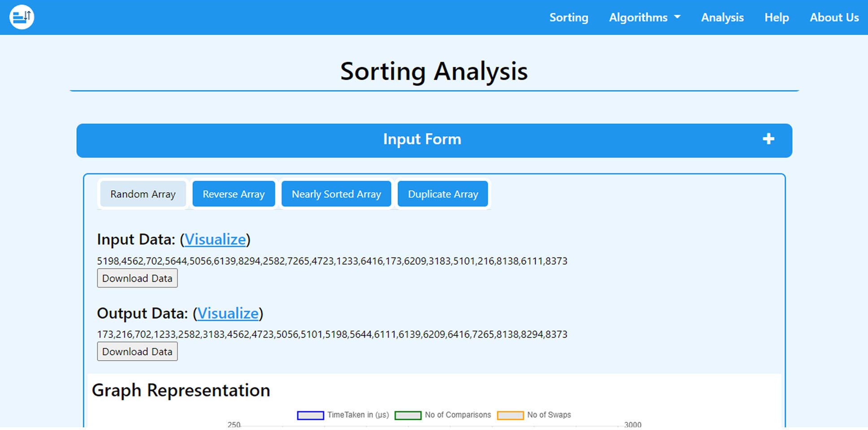Expand Input Form using the plus icon
Image resolution: width=868 pixels, height=430 pixels.
point(768,139)
